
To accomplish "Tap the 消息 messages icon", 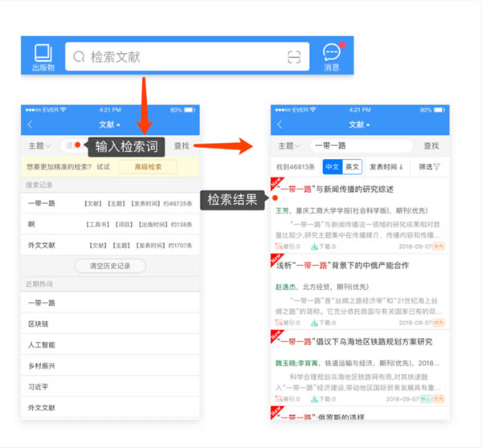I will [332, 57].
